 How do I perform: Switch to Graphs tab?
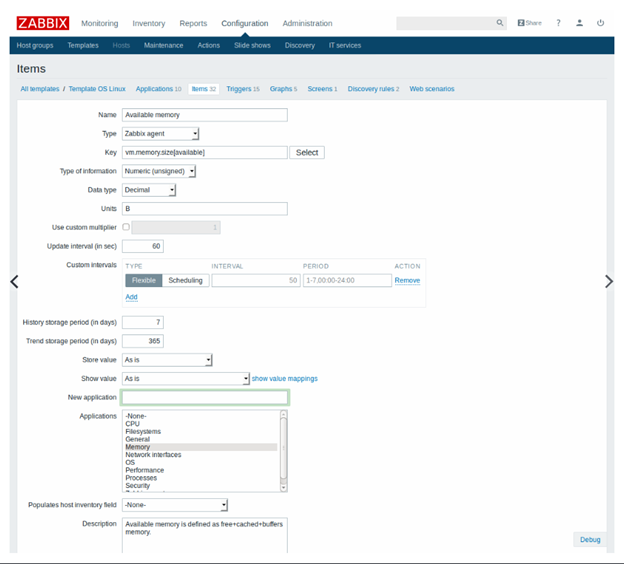[x=283, y=89]
